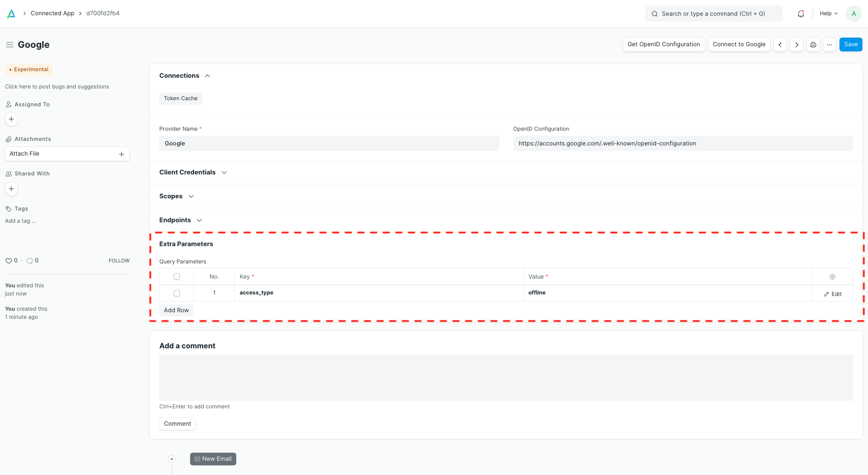The height and width of the screenshot is (475, 868).
Task: Print the document via printer icon
Action: 813,45
